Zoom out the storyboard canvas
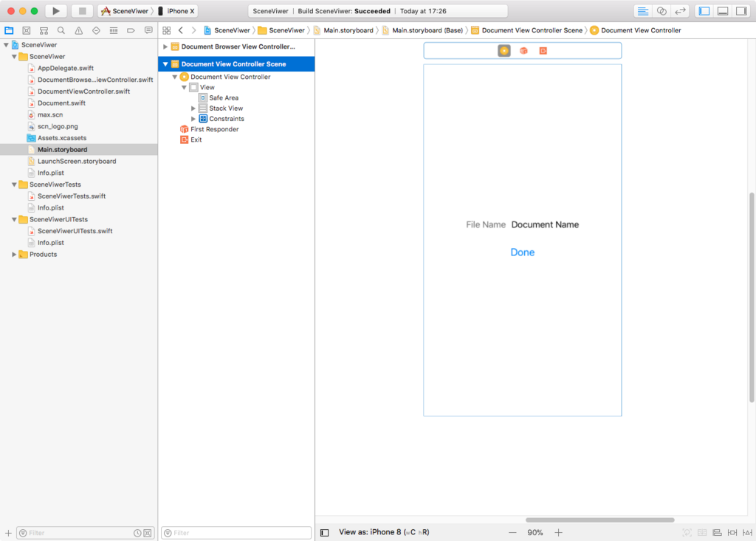 (x=512, y=532)
